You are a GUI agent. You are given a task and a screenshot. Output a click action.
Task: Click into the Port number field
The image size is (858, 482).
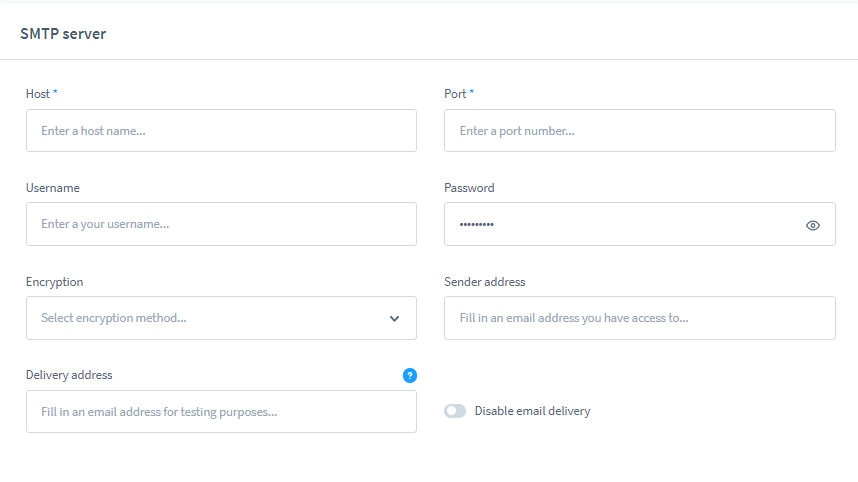coord(639,131)
